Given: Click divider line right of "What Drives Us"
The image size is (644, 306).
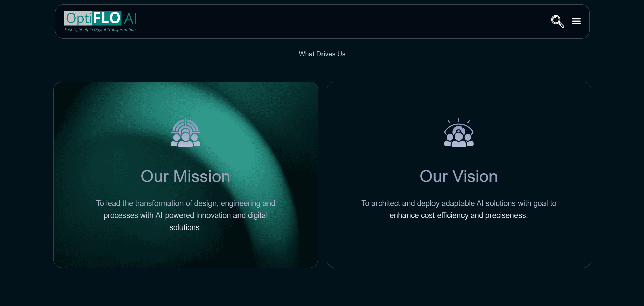Looking at the screenshot, I should click(369, 54).
